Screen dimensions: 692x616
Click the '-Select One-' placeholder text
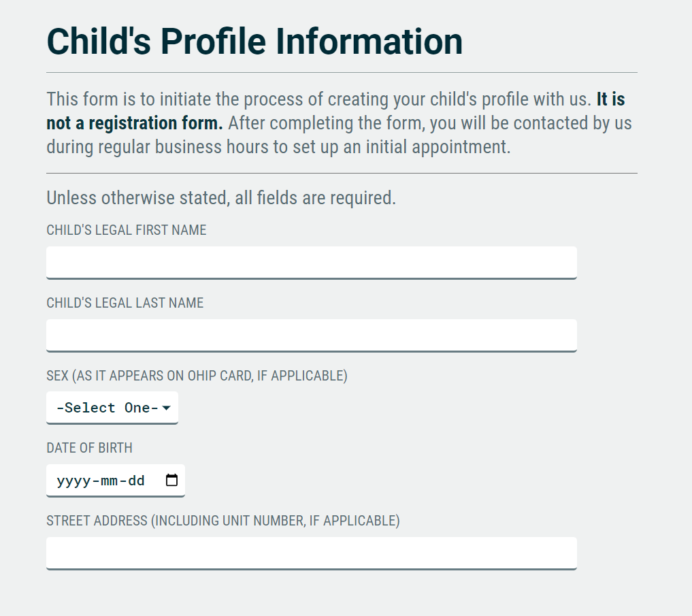(108, 408)
